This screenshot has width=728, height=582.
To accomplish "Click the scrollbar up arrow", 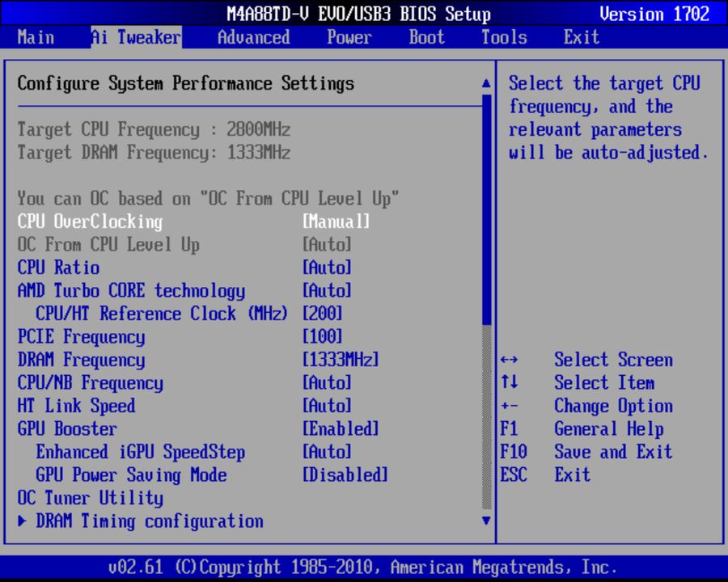I will 486,82.
